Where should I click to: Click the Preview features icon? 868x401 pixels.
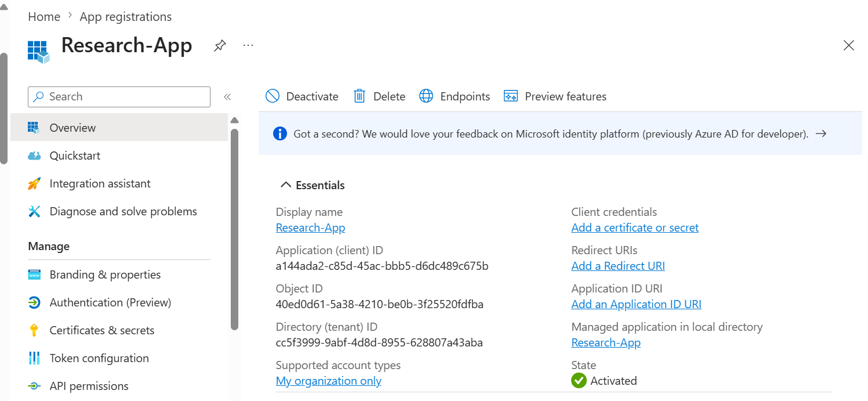click(511, 96)
